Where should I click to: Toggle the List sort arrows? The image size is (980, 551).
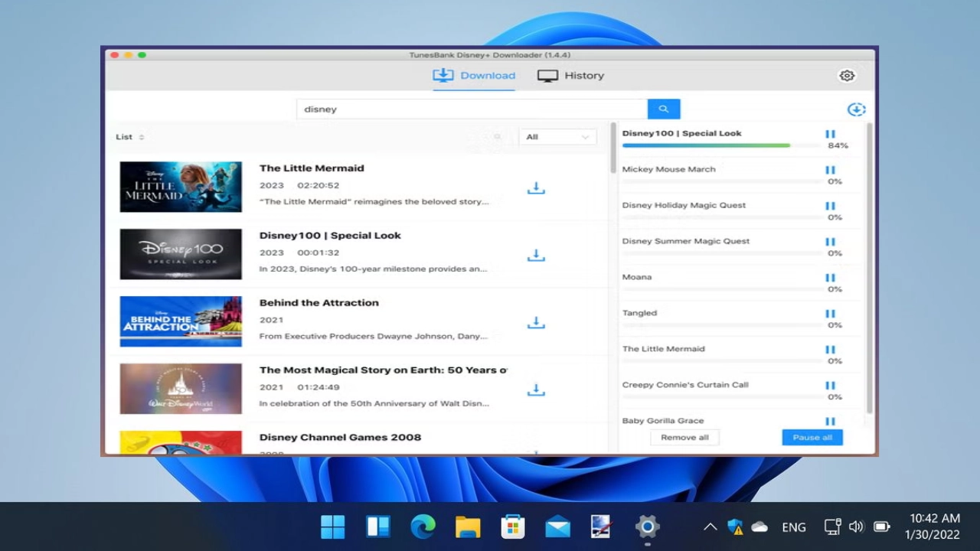click(x=142, y=137)
